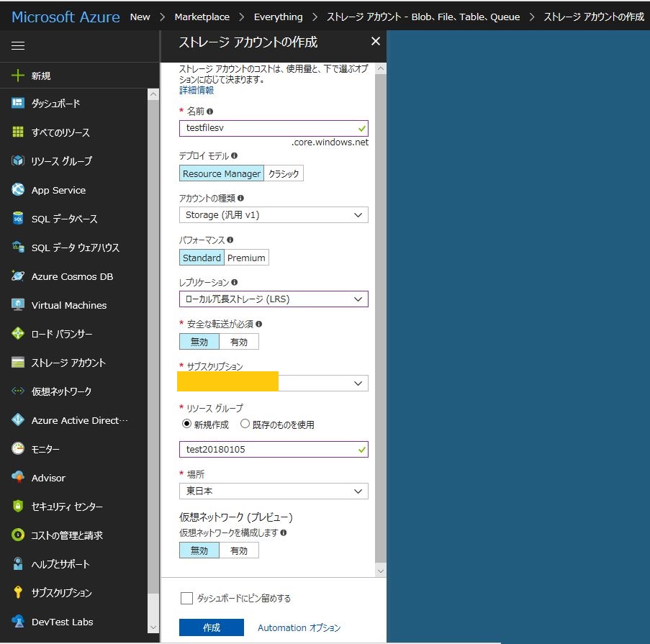Open アカウントの種類 dropdown Storage (汎用 v1)
Image resolution: width=650 pixels, height=644 pixels.
tap(274, 215)
